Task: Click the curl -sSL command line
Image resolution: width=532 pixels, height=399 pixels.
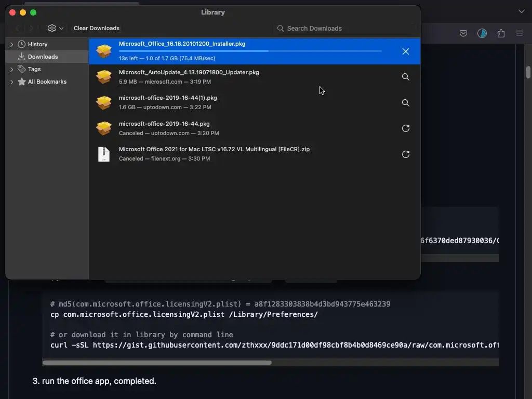Action: (x=274, y=345)
